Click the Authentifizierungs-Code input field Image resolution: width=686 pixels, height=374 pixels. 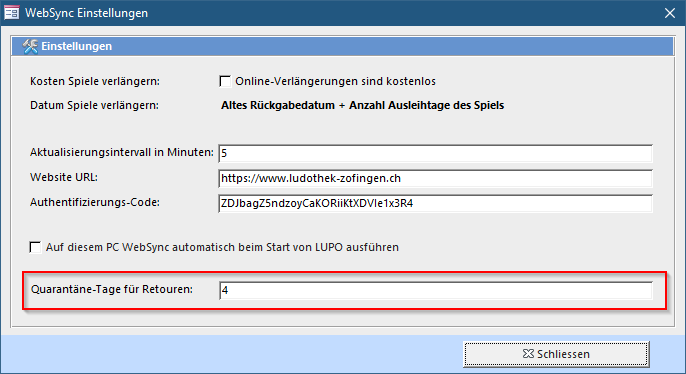click(435, 203)
